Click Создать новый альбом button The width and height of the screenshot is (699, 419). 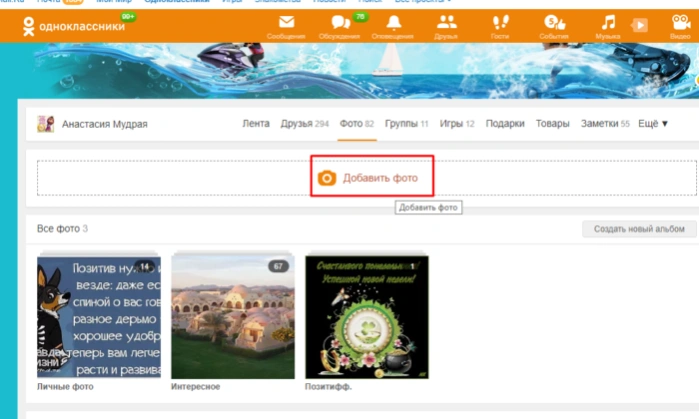click(x=639, y=229)
